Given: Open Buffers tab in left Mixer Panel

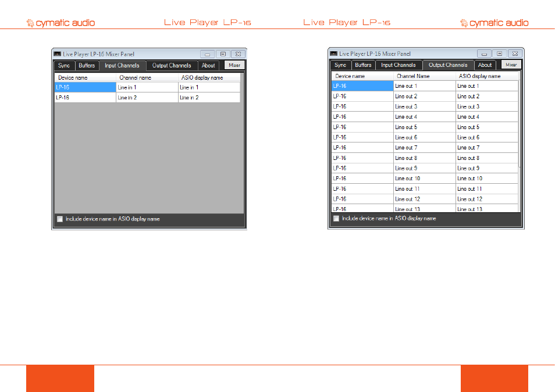Looking at the screenshot, I should [87, 66].
